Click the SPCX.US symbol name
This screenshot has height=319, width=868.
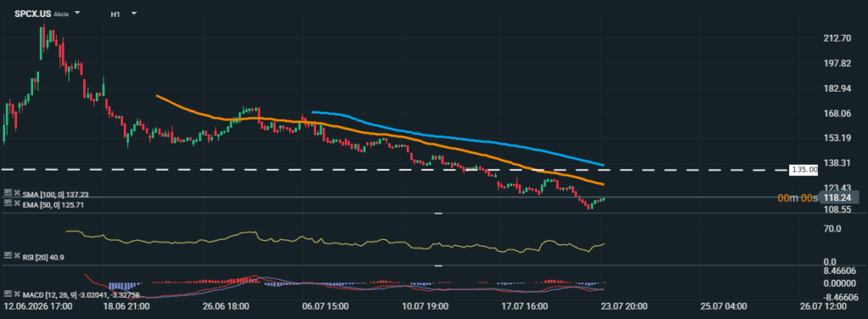33,14
